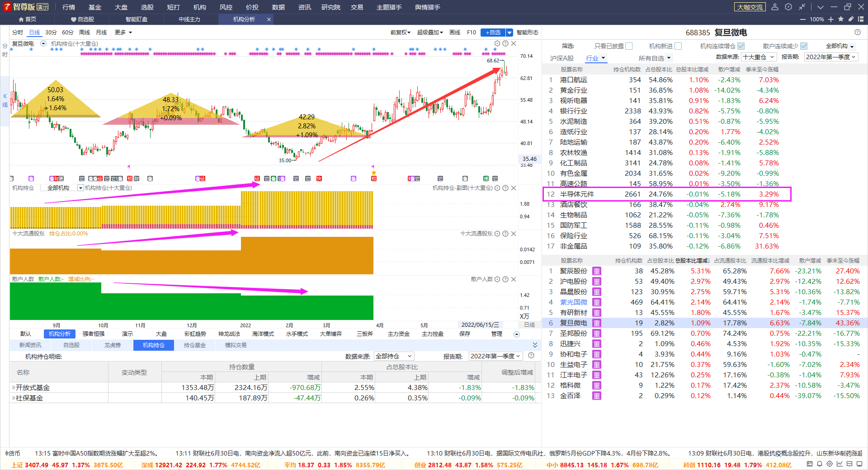The image size is (868, 470).
Task: Open the 持仓基金 sub-tab
Action: [x=195, y=345]
